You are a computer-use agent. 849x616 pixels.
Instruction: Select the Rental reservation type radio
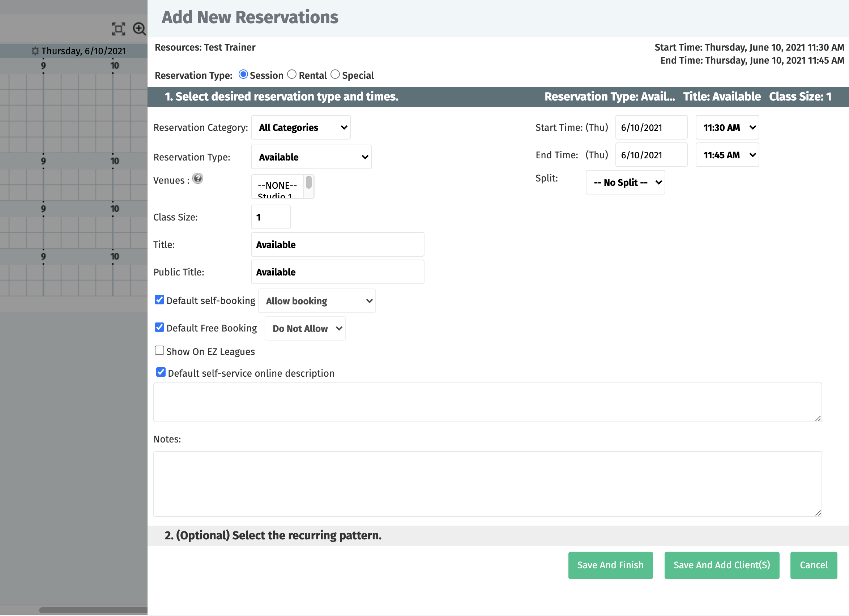(291, 74)
